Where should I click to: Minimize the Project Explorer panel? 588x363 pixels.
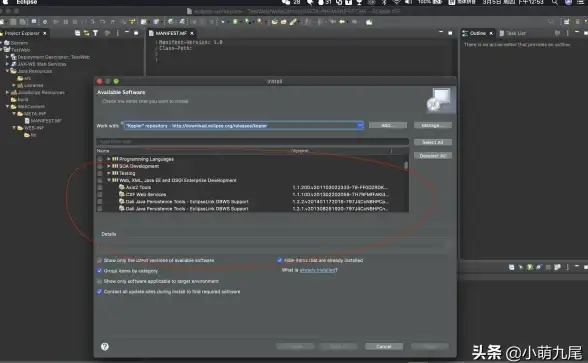point(127,33)
